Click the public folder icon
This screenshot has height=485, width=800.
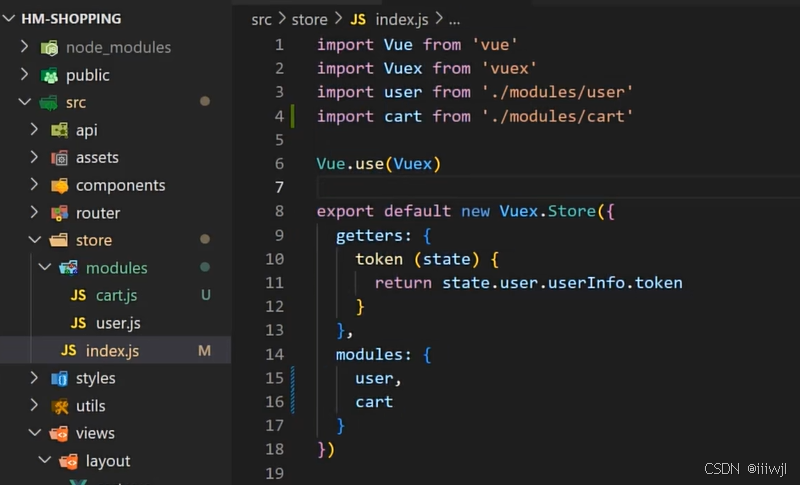click(49, 75)
